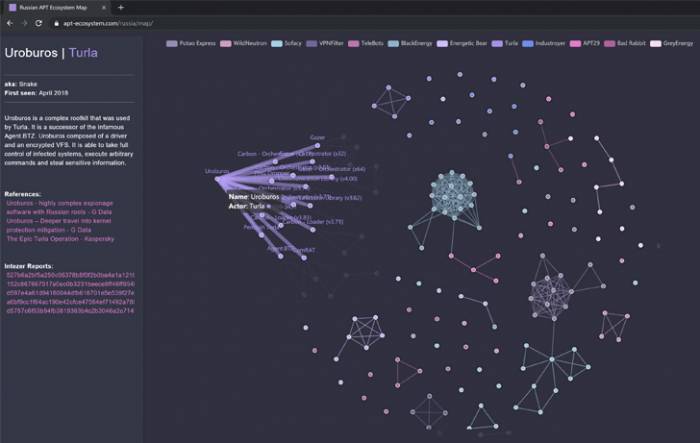
Task: Open the first Intezer report hash link
Action: [x=70, y=274]
